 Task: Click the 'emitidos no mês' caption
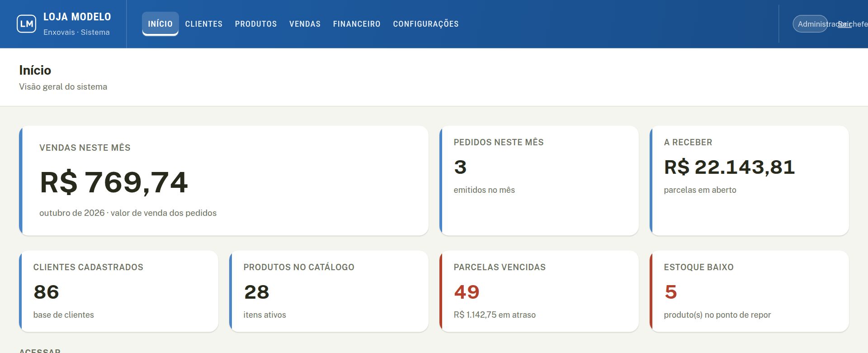pos(484,190)
